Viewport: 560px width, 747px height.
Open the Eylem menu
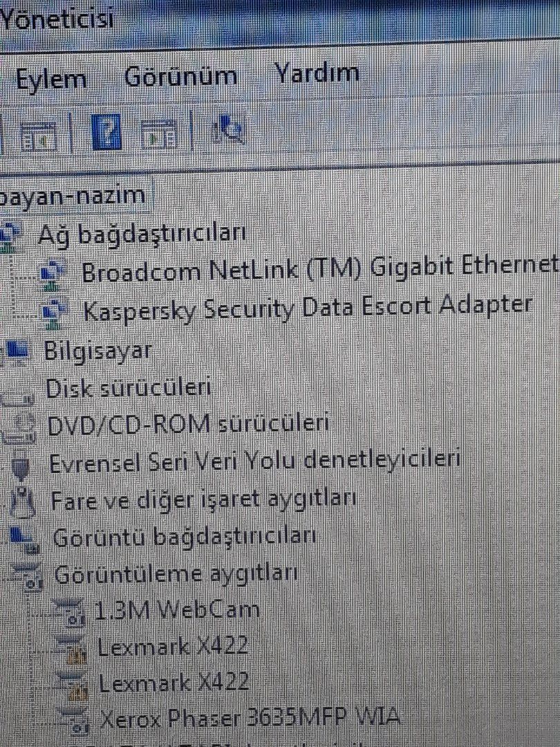pyautogui.click(x=51, y=79)
